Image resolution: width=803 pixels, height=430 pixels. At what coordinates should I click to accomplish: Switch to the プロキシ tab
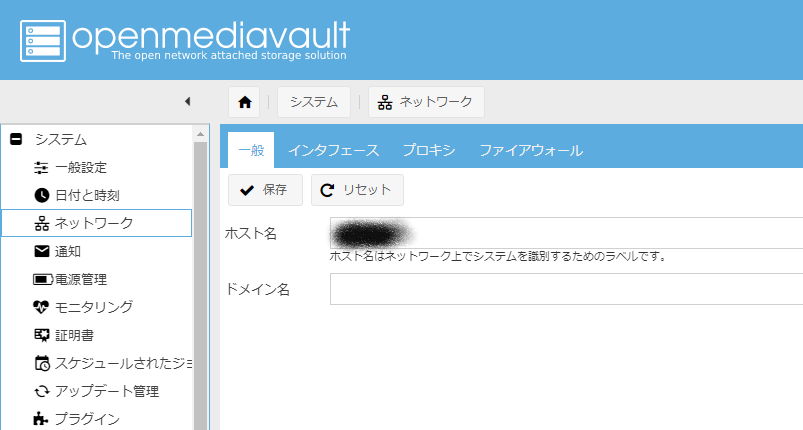429,150
